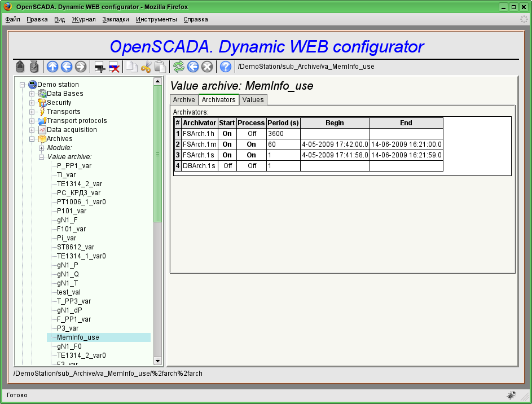Click the Add item toolbar icon
Viewport: 532px width, 404px height.
(99, 67)
